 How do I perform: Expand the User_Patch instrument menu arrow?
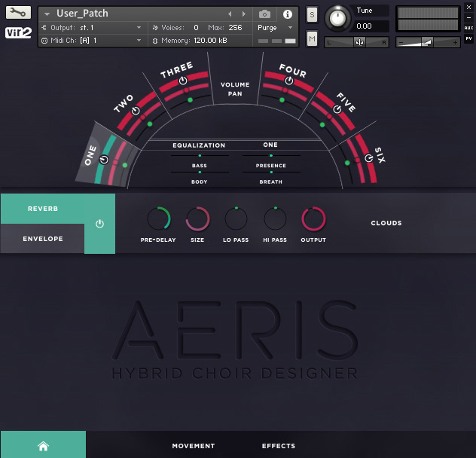(x=47, y=14)
